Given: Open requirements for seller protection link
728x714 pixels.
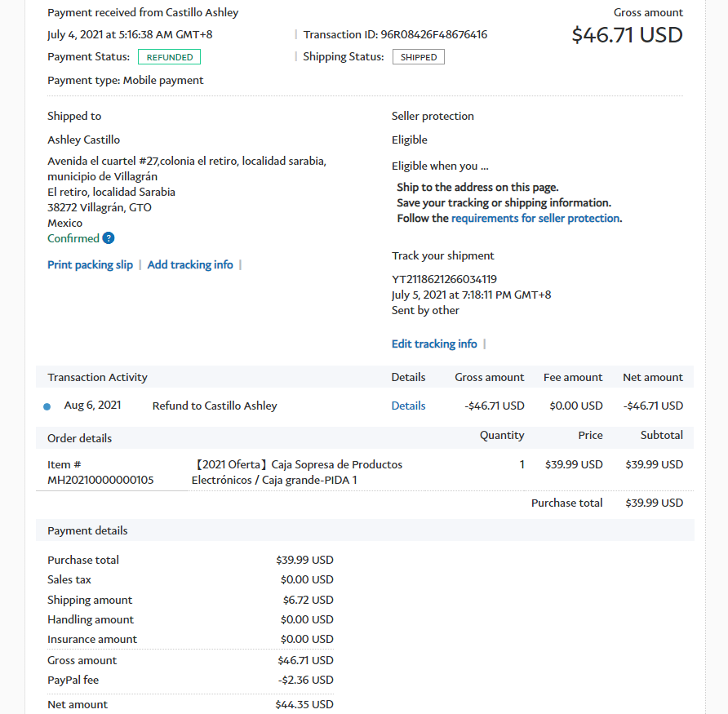Looking at the screenshot, I should point(535,218).
